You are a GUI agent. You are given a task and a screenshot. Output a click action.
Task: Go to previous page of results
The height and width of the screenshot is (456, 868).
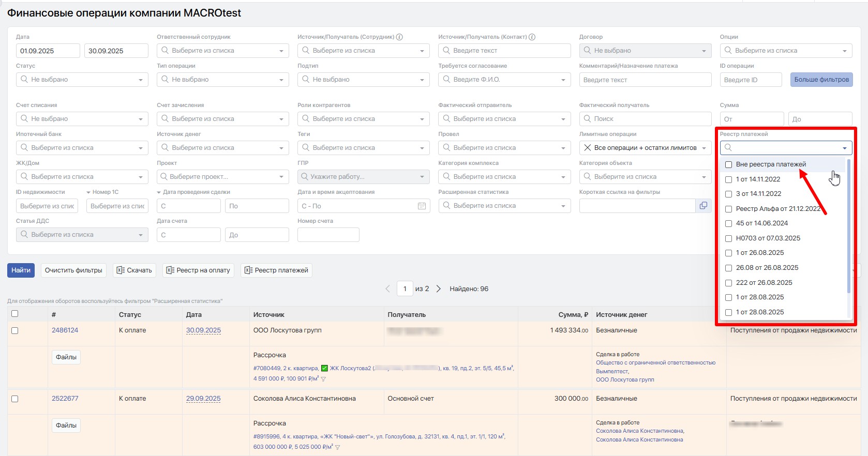point(388,289)
